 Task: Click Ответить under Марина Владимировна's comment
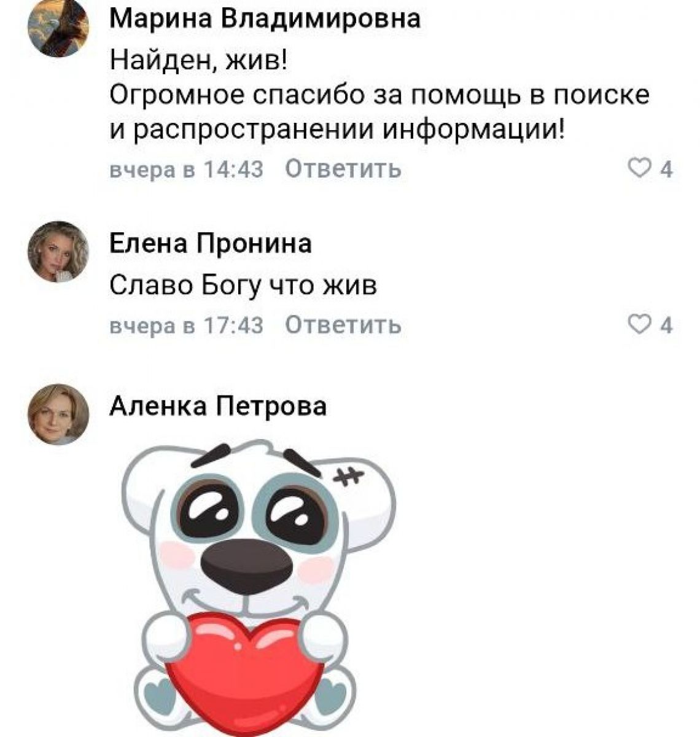pyautogui.click(x=344, y=168)
